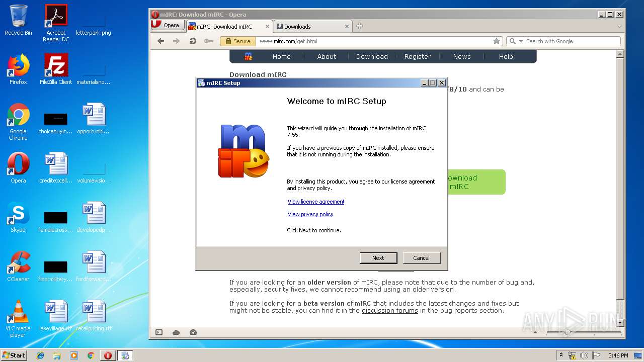This screenshot has height=362, width=644.
Task: Open the Help page of mirc.com
Action: click(x=506, y=56)
